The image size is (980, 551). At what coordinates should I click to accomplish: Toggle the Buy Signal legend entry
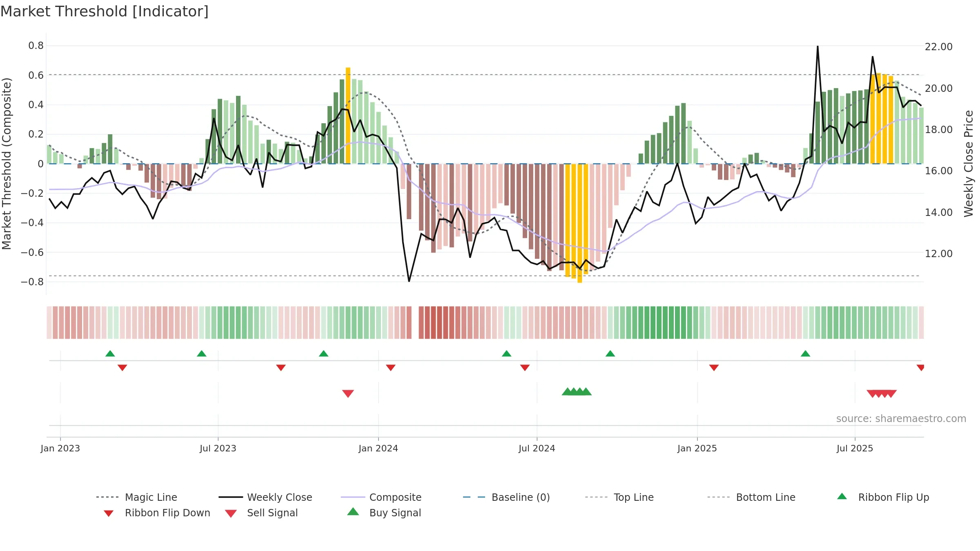[384, 513]
